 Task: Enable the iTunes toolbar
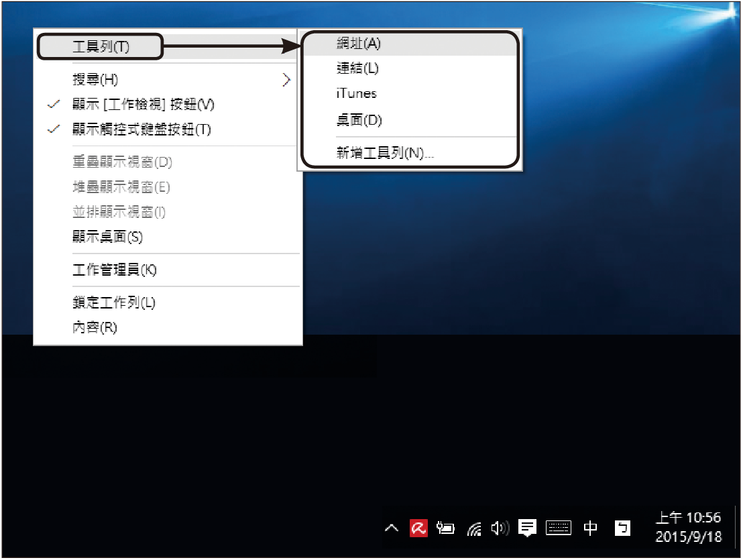410,94
